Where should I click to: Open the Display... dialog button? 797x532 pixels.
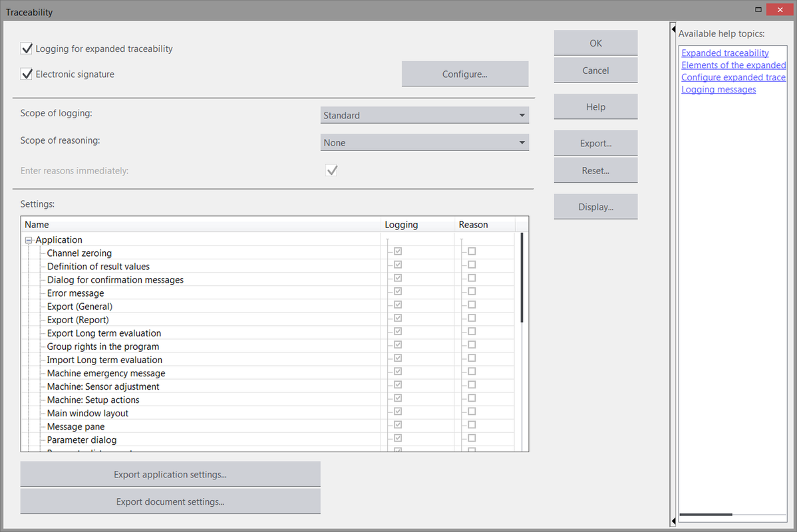595,207
